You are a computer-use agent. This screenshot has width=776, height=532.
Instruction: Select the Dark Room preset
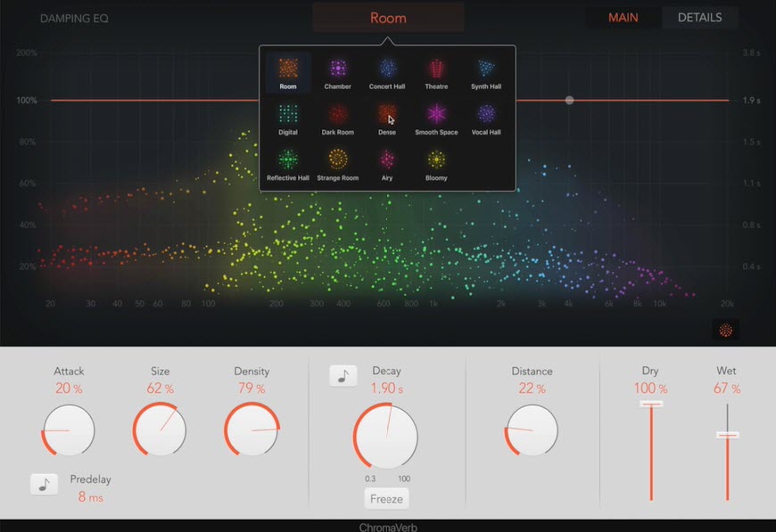coord(337,112)
